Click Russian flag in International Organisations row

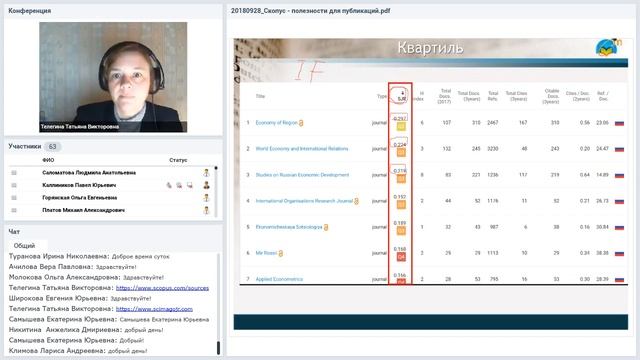(x=619, y=201)
